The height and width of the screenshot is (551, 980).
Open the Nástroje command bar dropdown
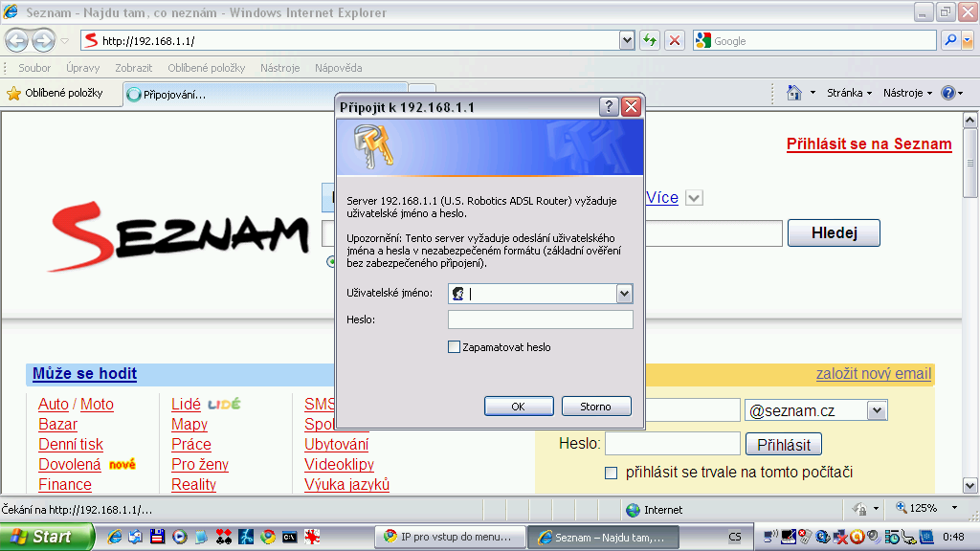pyautogui.click(x=907, y=93)
